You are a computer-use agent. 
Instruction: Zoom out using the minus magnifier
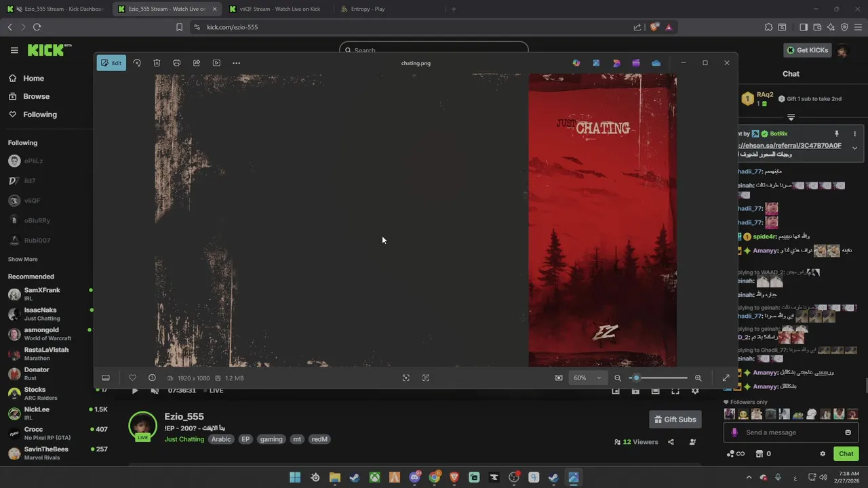[618, 378]
